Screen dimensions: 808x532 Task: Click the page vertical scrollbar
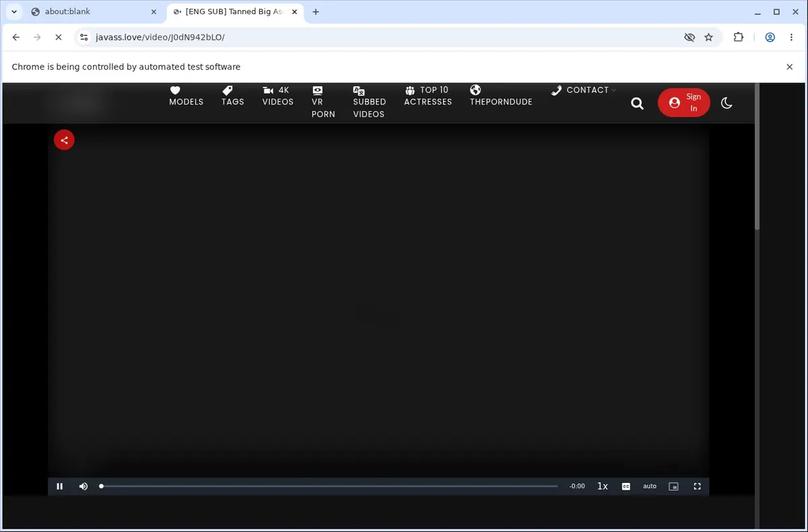pos(756,158)
